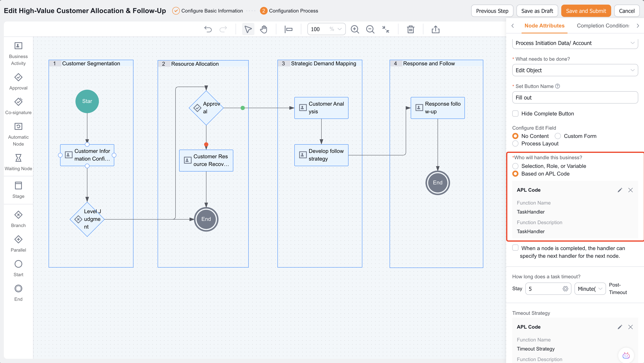This screenshot has height=363, width=644.
Task: Edit the Timeout Strategy APL Code
Action: (620, 327)
